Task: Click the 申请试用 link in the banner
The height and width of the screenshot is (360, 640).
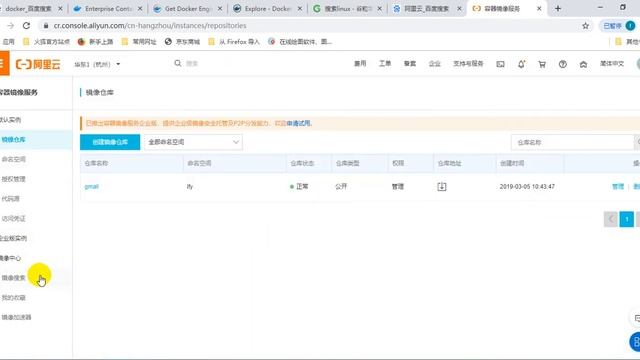Action: point(298,123)
